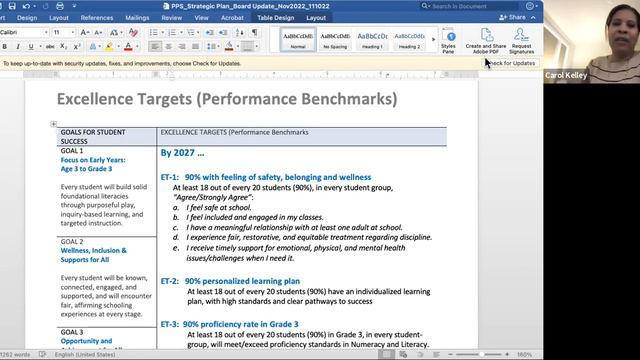Screen dimensions: 640x360
Task: Open the smiley feedback menu
Action: pos(531,6)
